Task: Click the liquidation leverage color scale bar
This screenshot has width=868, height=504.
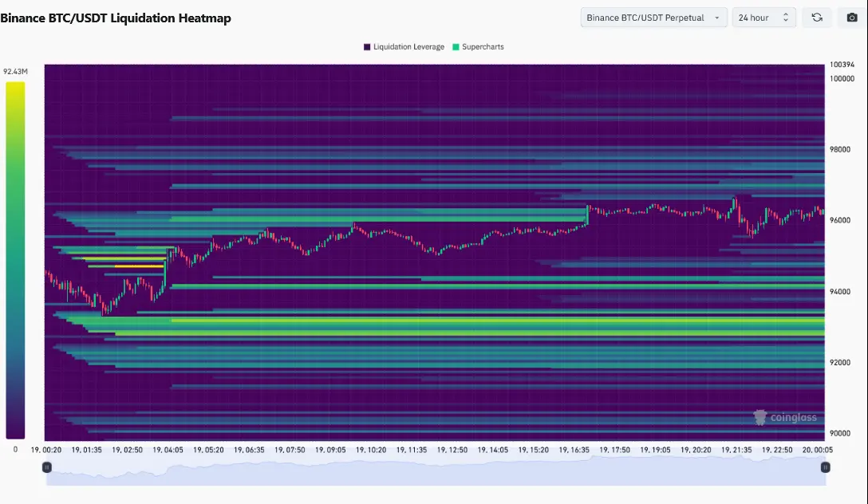Action: click(x=15, y=260)
